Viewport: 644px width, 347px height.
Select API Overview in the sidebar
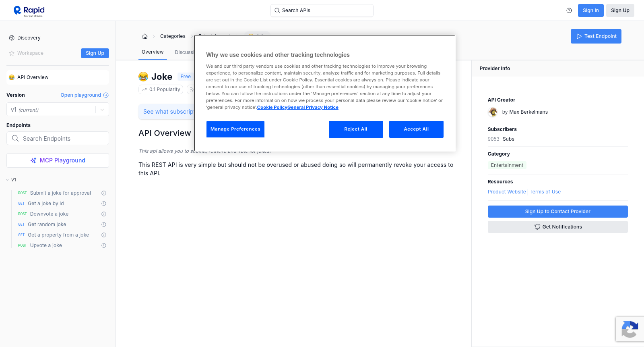point(58,77)
